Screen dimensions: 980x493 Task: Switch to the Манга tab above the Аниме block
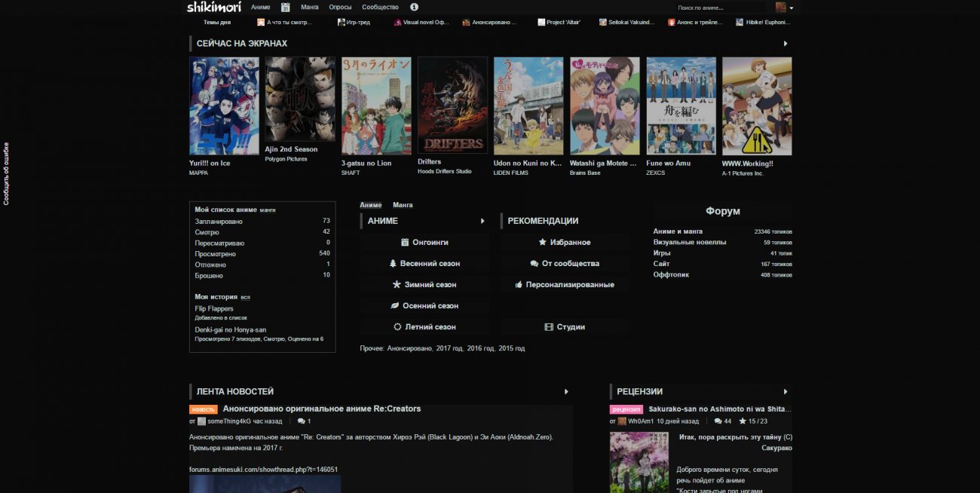tap(403, 205)
